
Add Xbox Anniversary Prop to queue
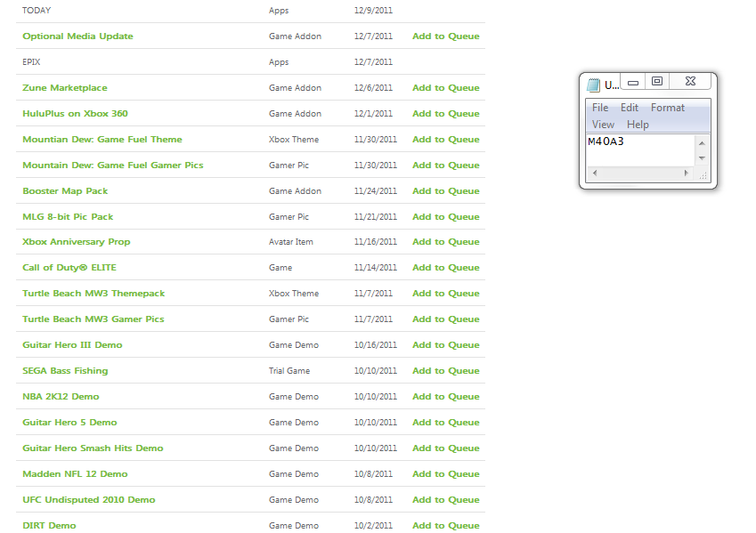pos(446,242)
